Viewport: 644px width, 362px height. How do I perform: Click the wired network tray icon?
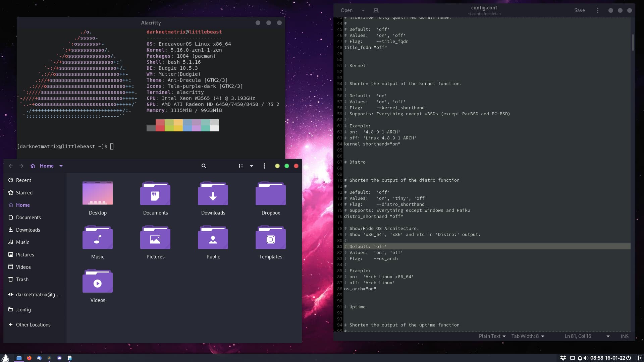pyautogui.click(x=573, y=358)
